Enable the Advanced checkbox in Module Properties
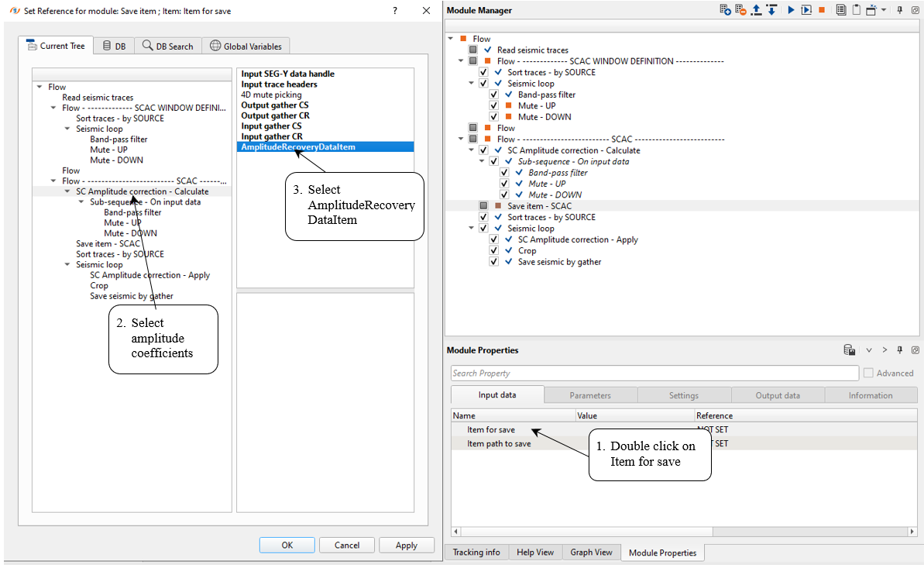Image resolution: width=924 pixels, height=568 pixels. click(868, 374)
